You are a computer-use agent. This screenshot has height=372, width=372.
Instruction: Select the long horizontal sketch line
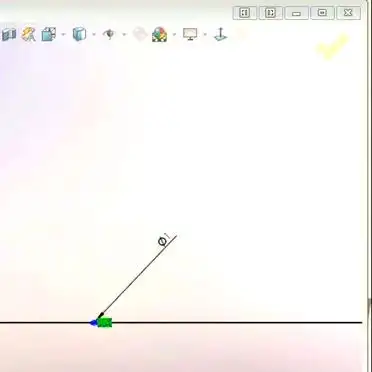(181, 323)
